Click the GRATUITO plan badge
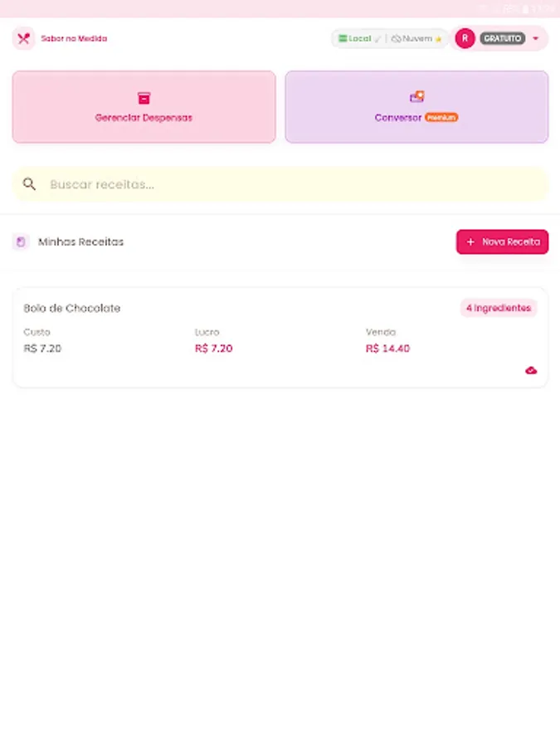The height and width of the screenshot is (747, 560). click(504, 38)
